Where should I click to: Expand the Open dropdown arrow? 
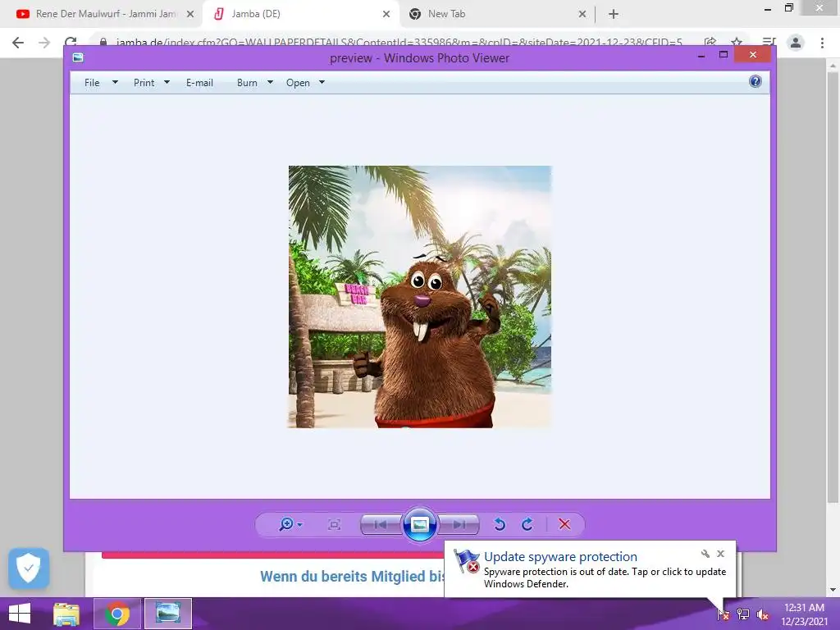point(322,83)
